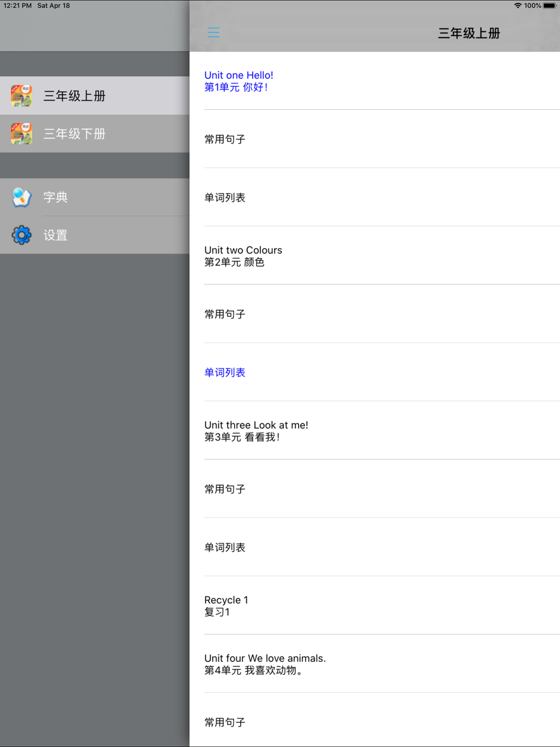Open Recycle 1 复习1 row

point(375,606)
